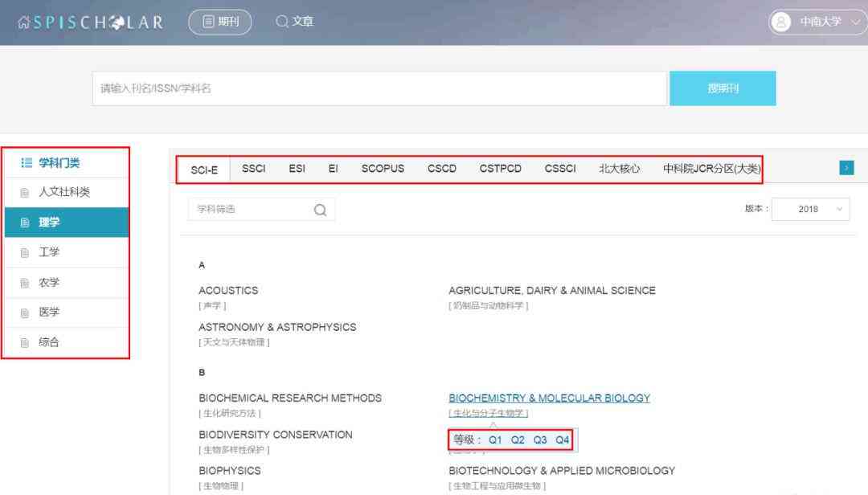
Task: Click the subject filter magnifier icon
Action: point(320,210)
